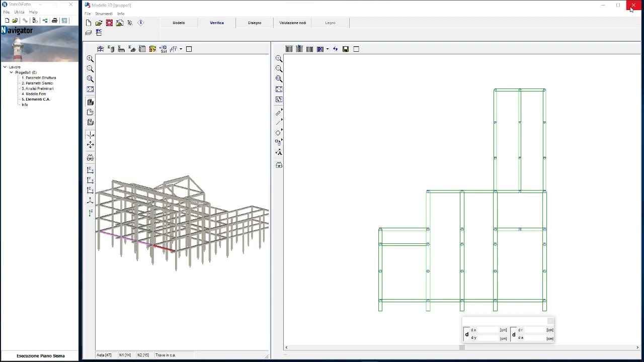This screenshot has width=644, height=362.
Task: Zoom out on the 3D model view
Action: click(90, 69)
